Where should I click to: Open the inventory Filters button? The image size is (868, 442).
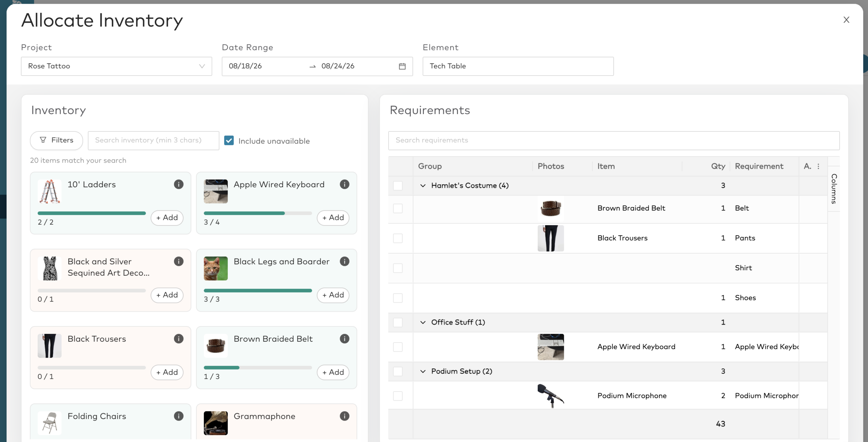[x=56, y=141]
